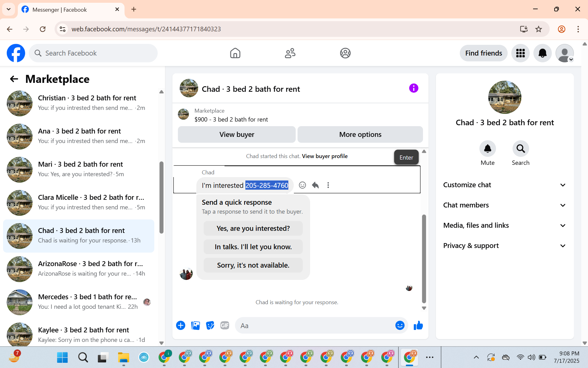Screen dimensions: 588x368
Task: Click the chat messages scrollbar thumb
Action: pyautogui.click(x=424, y=258)
